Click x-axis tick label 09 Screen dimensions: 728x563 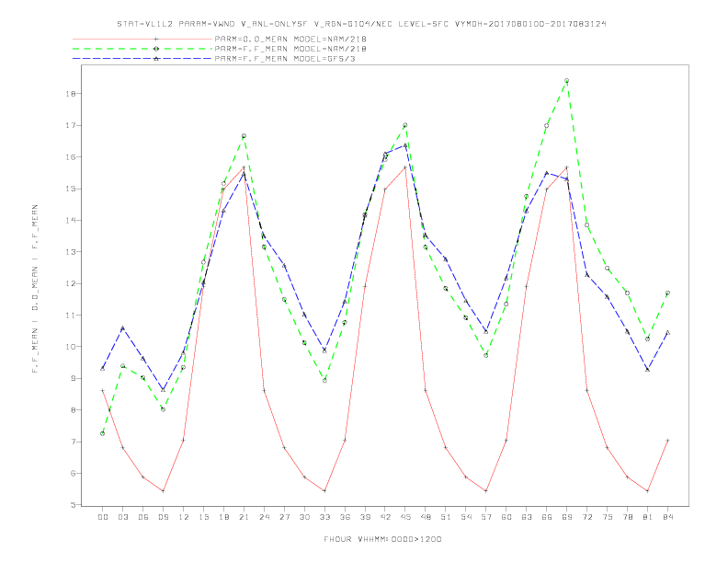coord(163,517)
